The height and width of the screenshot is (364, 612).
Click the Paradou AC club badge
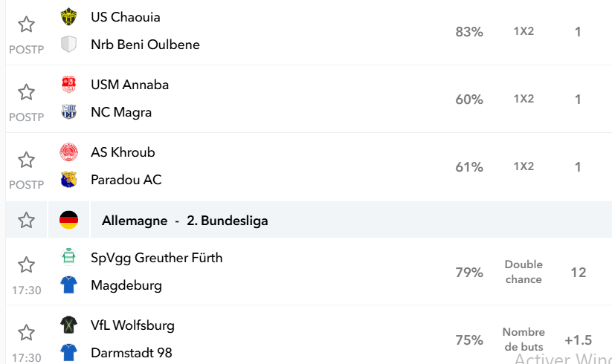pos(68,180)
